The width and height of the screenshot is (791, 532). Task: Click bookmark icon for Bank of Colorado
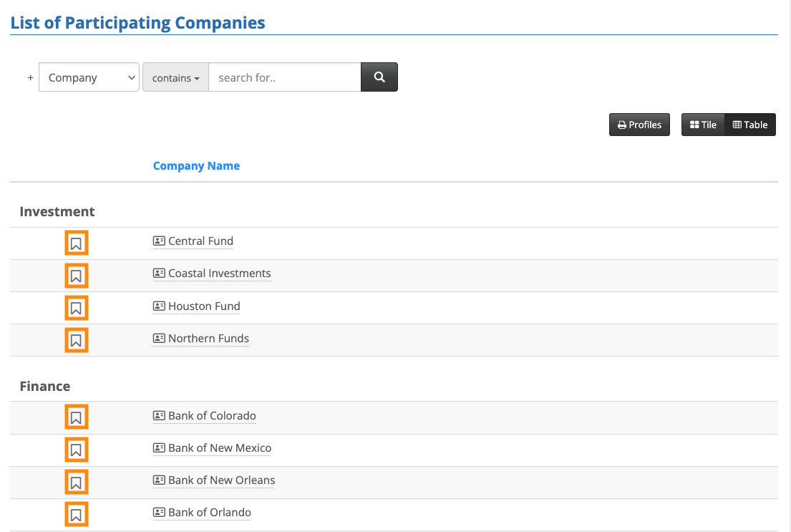pos(77,417)
